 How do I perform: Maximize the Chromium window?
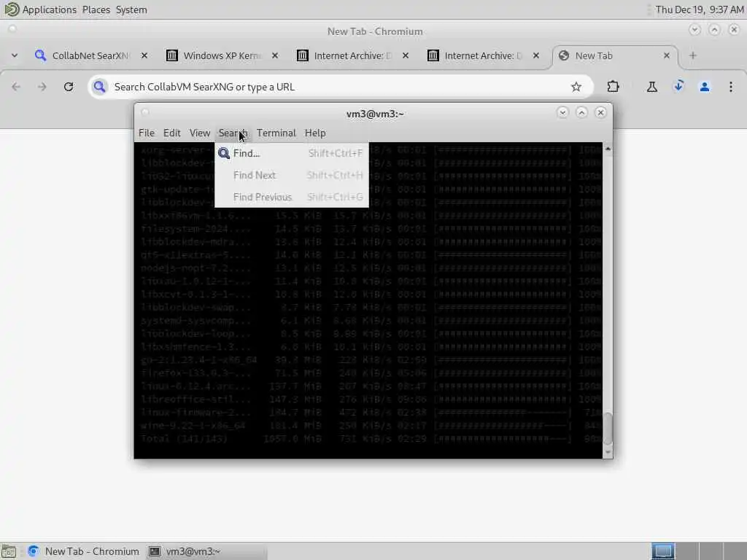pyautogui.click(x=714, y=29)
